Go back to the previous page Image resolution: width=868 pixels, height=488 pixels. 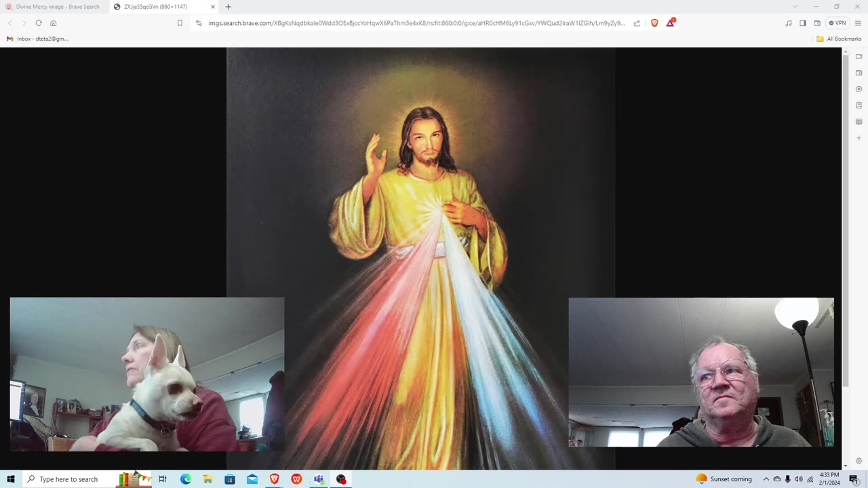coord(9,23)
